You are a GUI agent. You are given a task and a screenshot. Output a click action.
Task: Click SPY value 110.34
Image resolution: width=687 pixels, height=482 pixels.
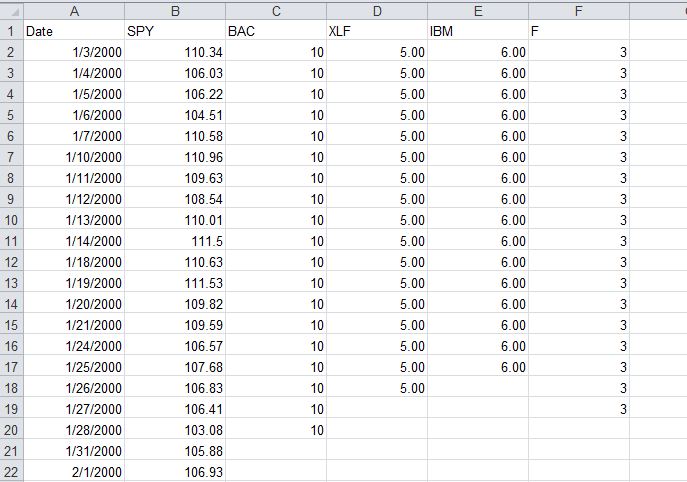pyautogui.click(x=175, y=52)
